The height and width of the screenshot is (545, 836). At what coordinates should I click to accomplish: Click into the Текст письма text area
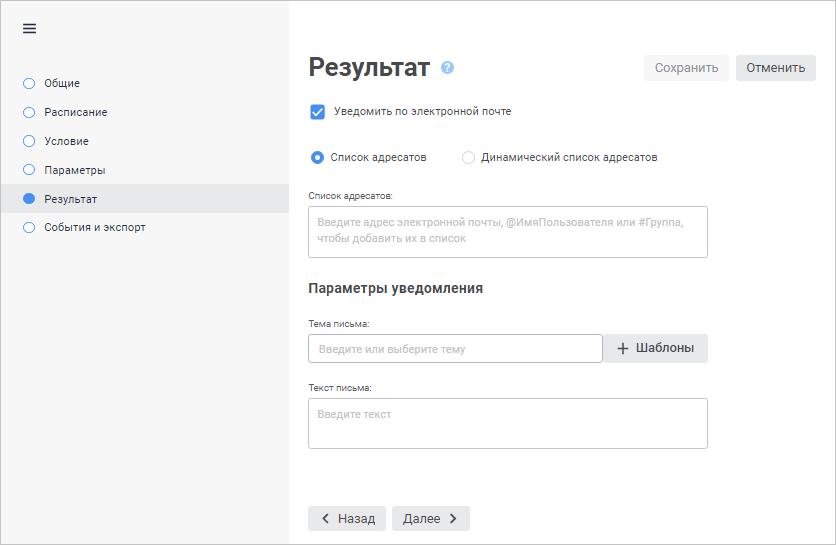(x=507, y=423)
